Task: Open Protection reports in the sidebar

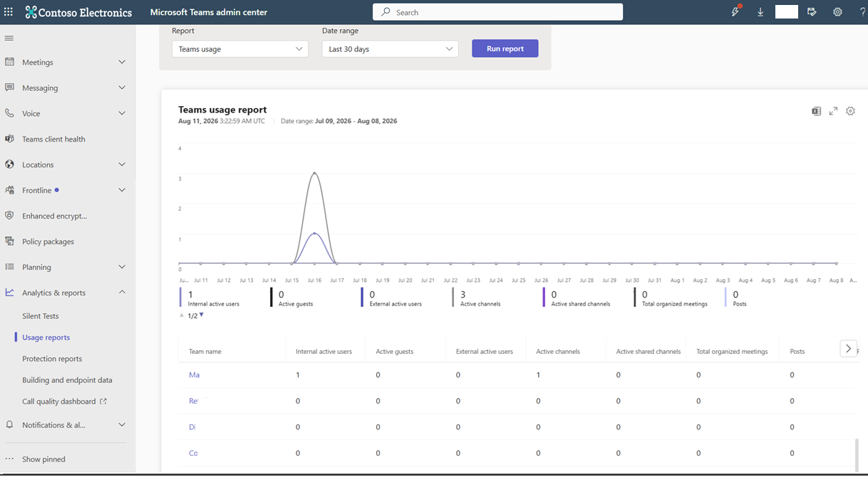Action: point(52,359)
